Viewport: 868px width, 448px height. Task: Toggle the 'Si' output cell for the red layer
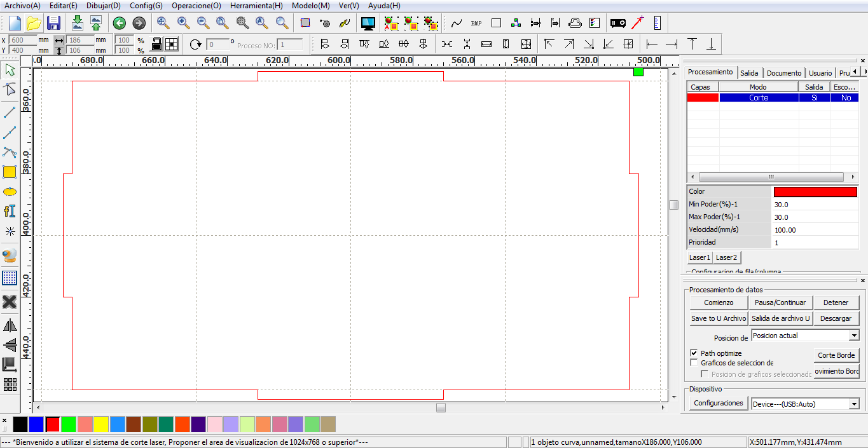tap(815, 98)
